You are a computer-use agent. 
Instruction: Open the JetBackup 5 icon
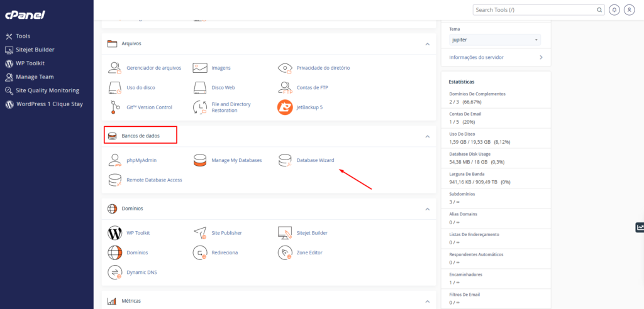tap(285, 107)
